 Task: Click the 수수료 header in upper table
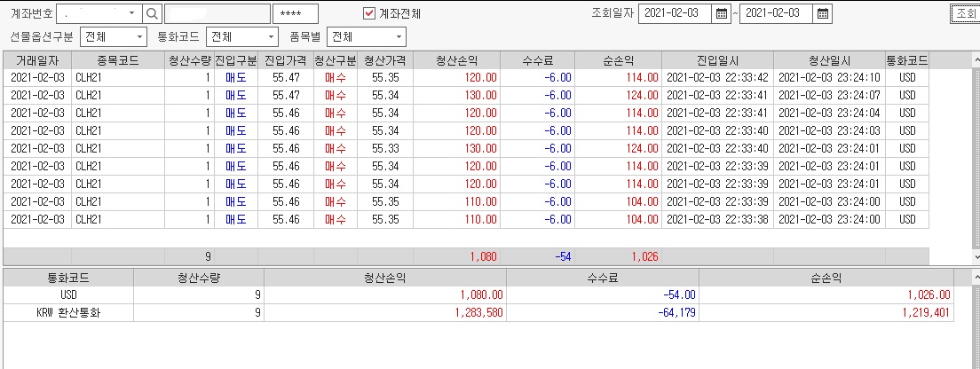pos(538,60)
